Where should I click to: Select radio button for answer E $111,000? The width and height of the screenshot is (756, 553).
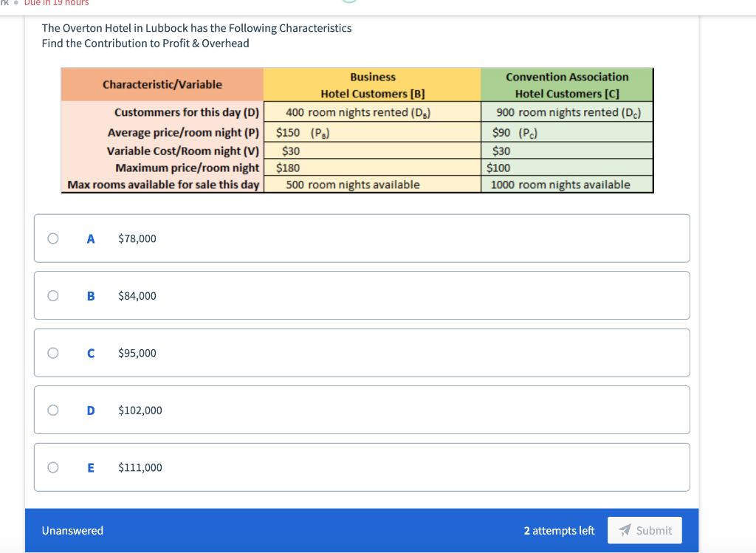tap(53, 467)
